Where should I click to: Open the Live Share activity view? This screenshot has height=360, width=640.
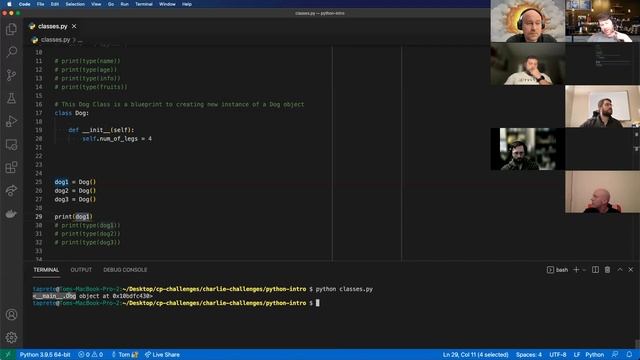click(x=11, y=191)
